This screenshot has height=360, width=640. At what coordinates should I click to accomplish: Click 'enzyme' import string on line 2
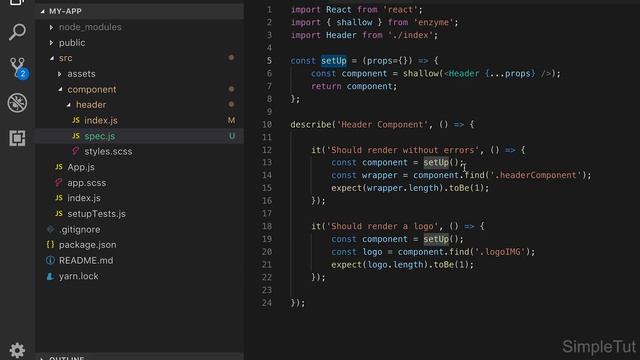pyautogui.click(x=433, y=22)
